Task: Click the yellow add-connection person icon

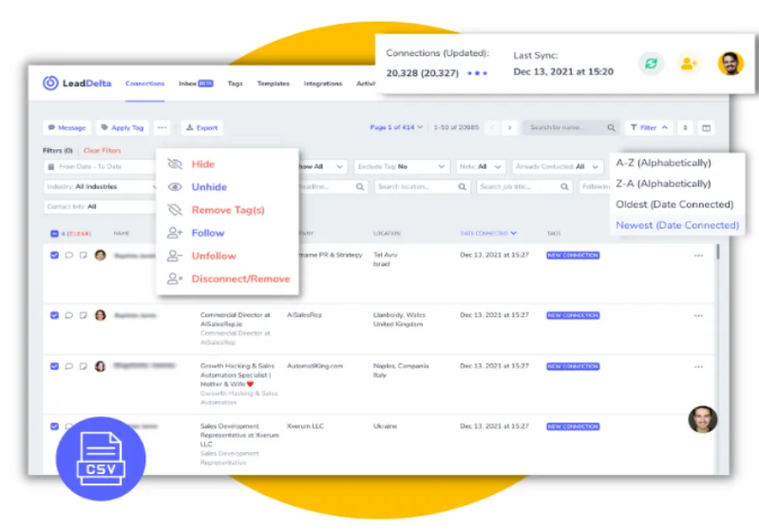Action: pyautogui.click(x=689, y=64)
